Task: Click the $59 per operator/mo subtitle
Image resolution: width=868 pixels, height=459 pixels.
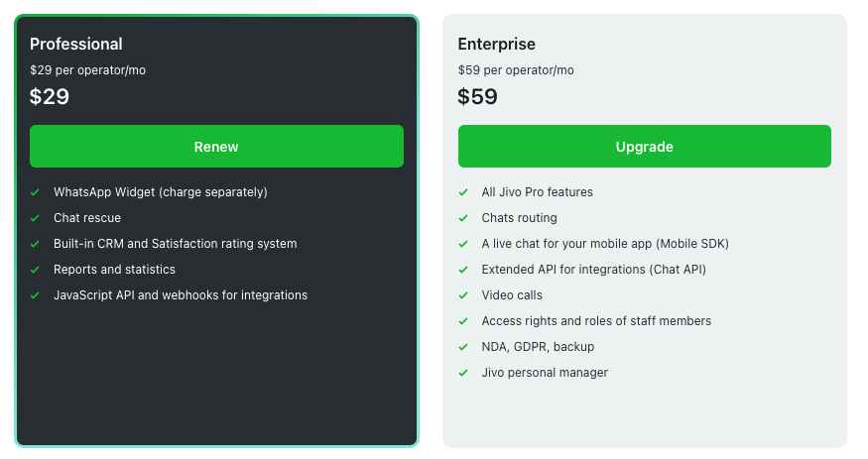Action: (516, 70)
